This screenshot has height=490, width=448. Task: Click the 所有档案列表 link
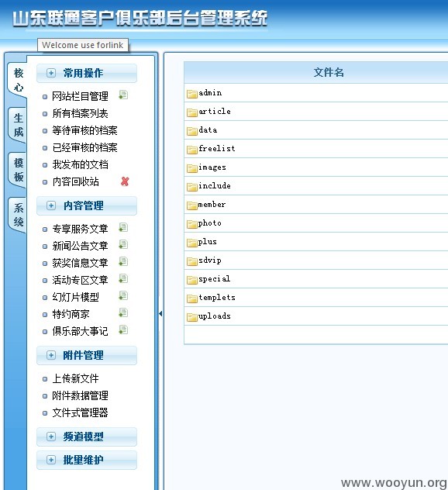pyautogui.click(x=81, y=113)
